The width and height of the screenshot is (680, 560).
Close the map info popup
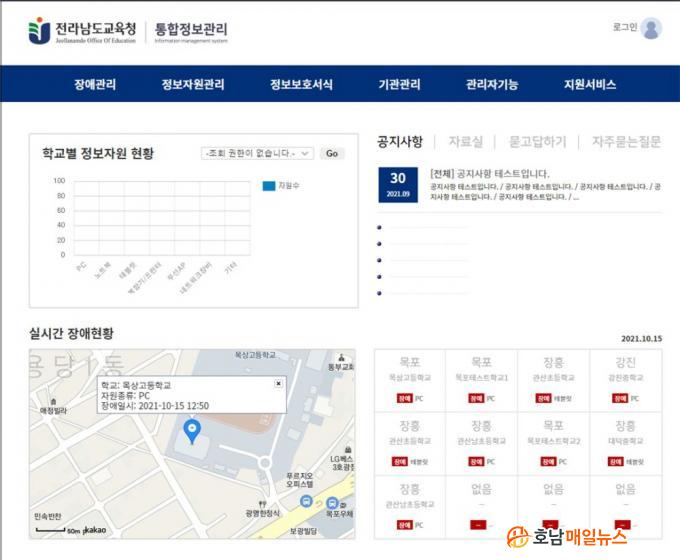pyautogui.click(x=278, y=383)
